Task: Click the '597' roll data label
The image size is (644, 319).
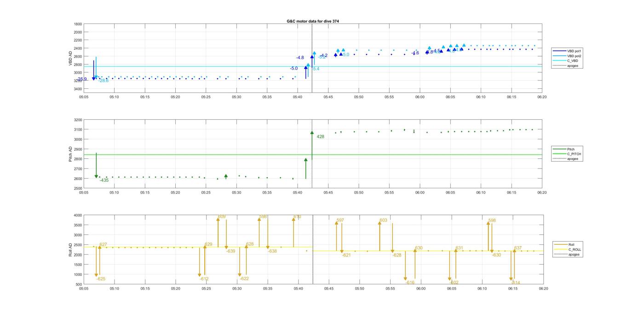Action: pyautogui.click(x=340, y=220)
